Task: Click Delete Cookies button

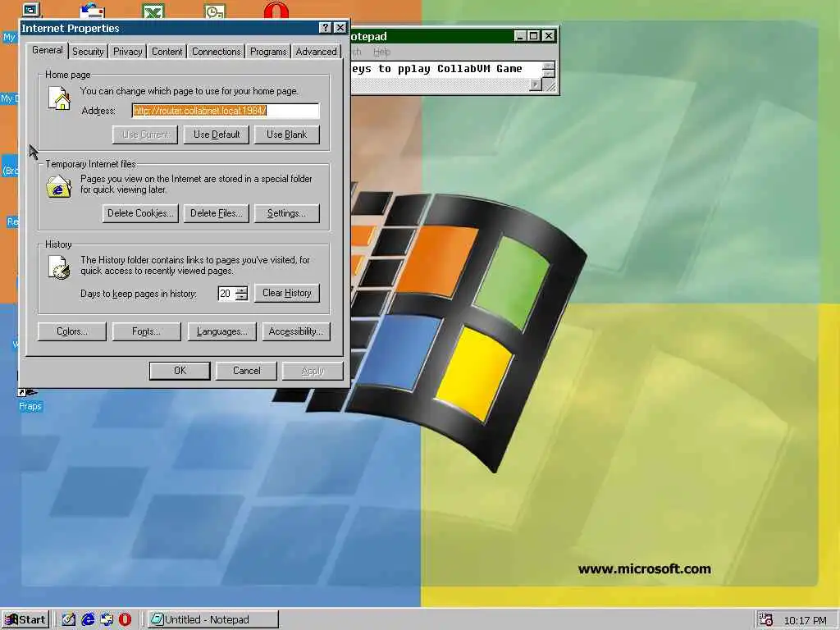Action: [x=139, y=213]
